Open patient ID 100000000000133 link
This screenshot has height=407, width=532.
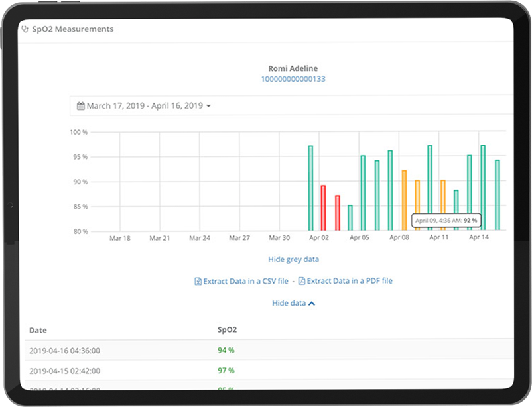coord(293,79)
